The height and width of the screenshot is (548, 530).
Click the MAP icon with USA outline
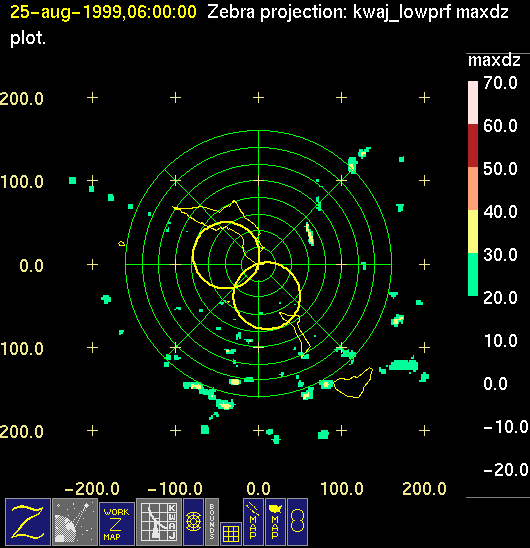click(x=275, y=522)
